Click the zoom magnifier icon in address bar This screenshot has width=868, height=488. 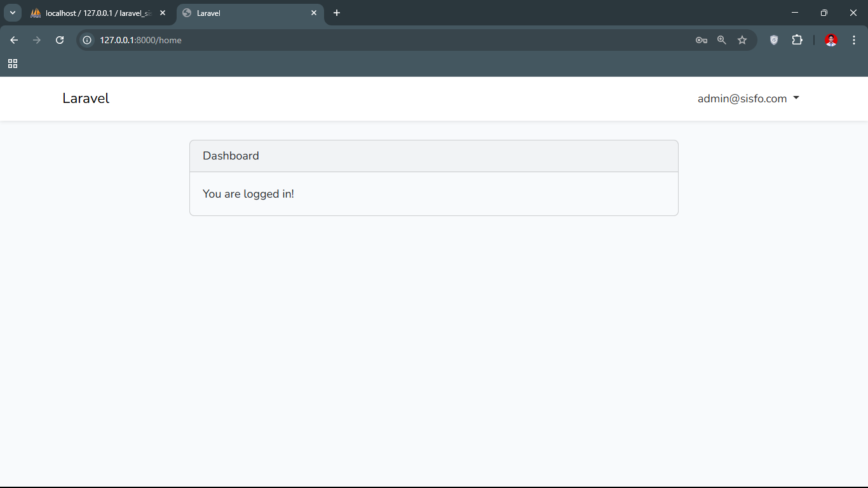coord(721,40)
